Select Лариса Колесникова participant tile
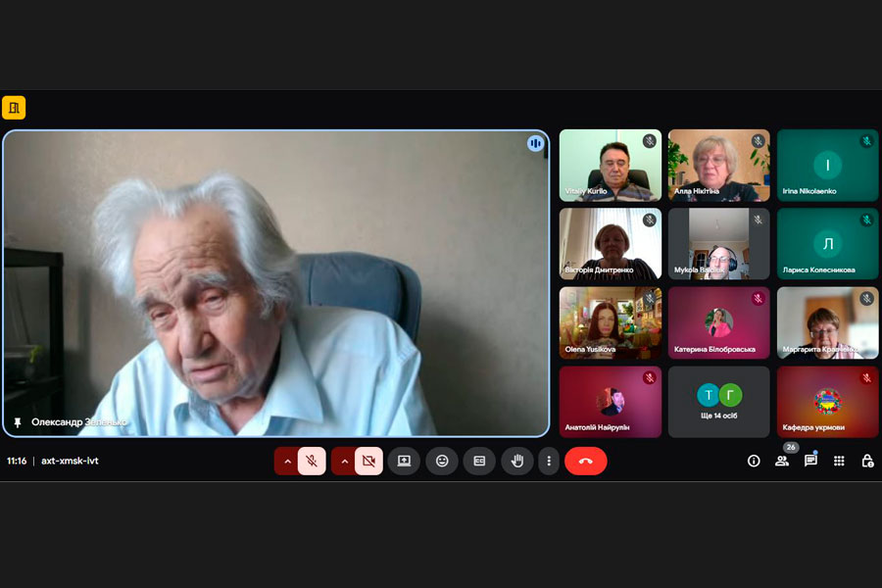This screenshot has width=882, height=588. pos(827,244)
